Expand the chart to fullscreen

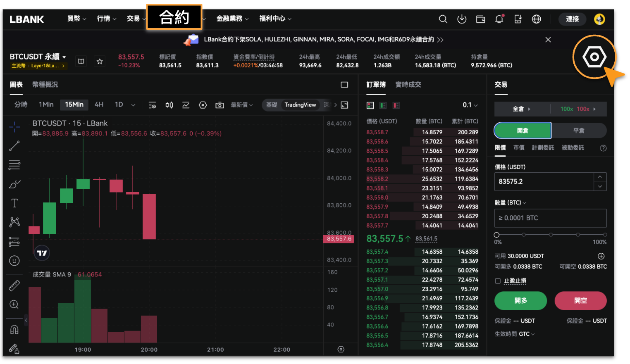[x=344, y=105]
